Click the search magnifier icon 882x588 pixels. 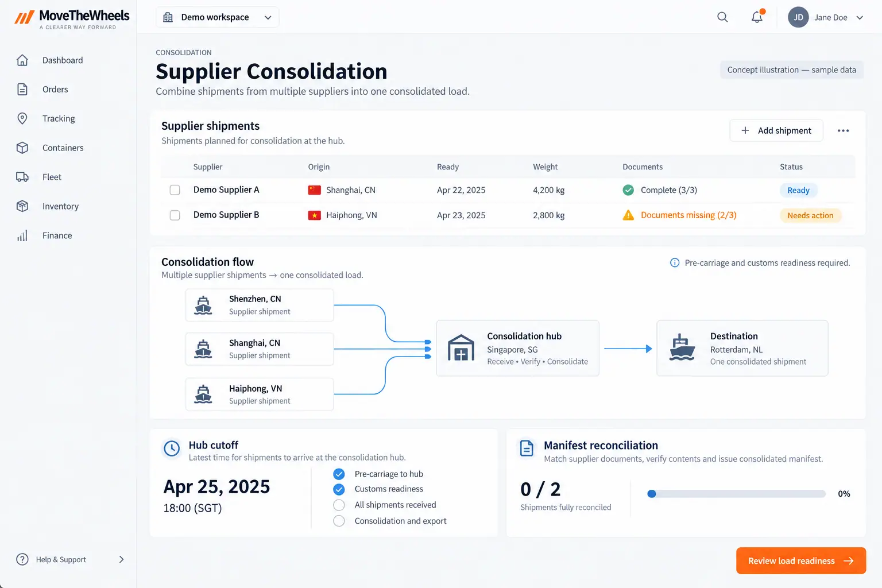pos(722,17)
